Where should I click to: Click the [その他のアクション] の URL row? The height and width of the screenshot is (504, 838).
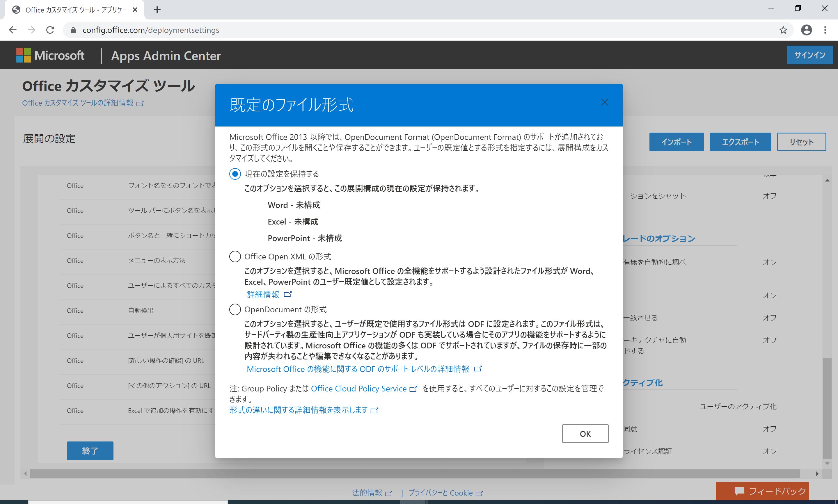click(x=138, y=386)
